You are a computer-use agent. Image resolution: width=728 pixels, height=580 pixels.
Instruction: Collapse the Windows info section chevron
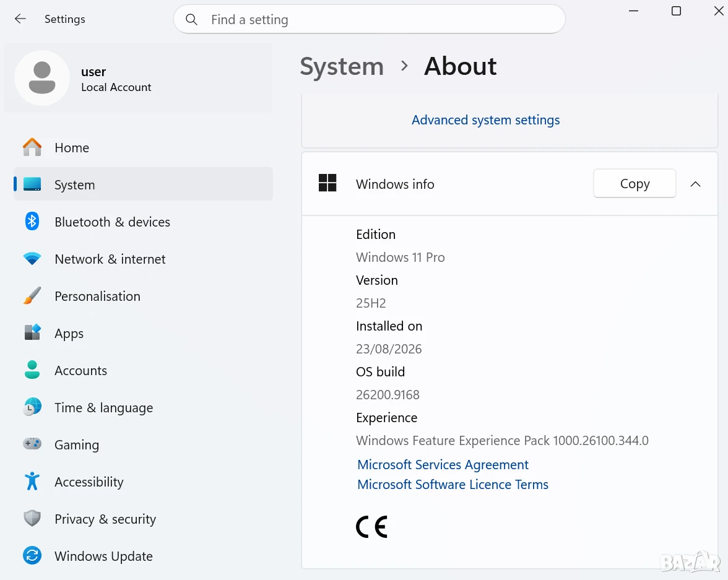point(695,184)
